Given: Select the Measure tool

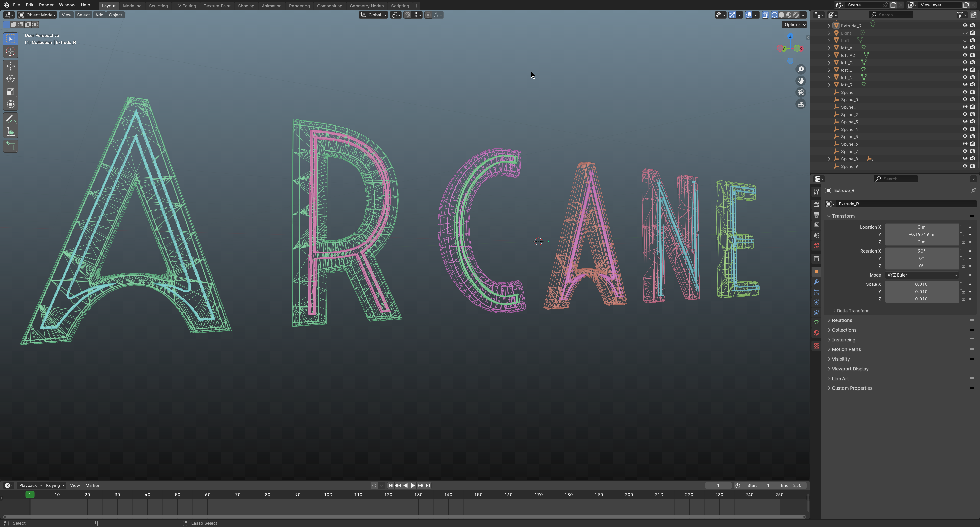Looking at the screenshot, I should 11,132.
